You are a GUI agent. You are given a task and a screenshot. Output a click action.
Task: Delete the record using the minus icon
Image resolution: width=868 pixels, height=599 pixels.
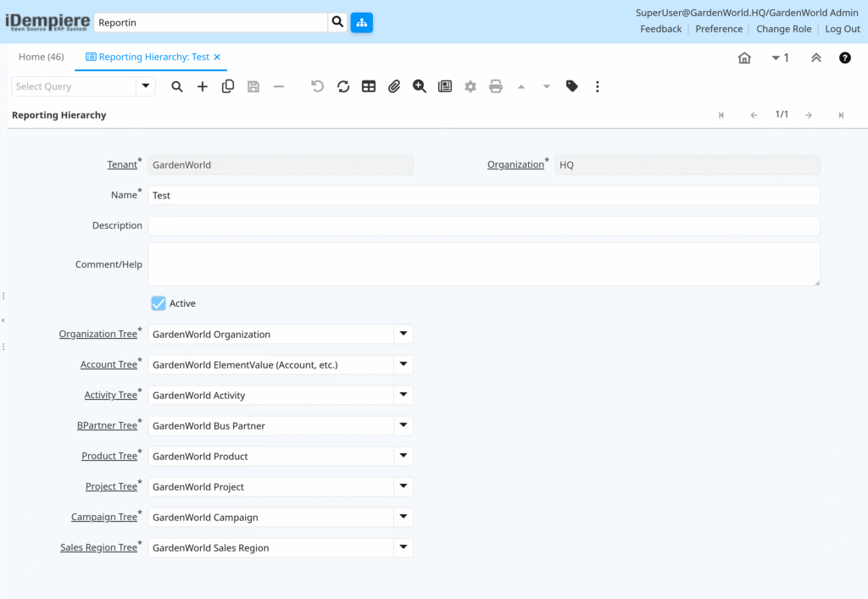click(x=278, y=86)
